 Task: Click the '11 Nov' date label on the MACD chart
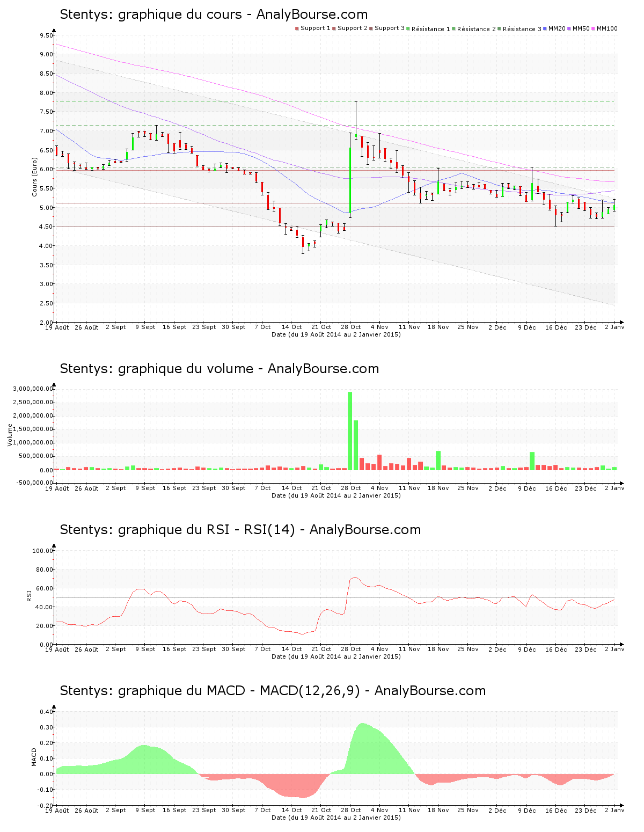[x=409, y=810]
